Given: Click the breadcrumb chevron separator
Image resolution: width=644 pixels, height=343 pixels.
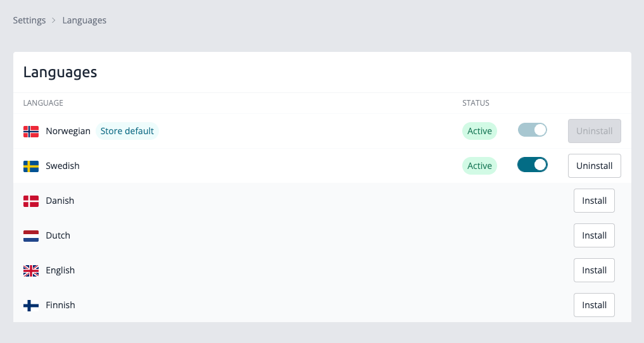Looking at the screenshot, I should [x=54, y=20].
